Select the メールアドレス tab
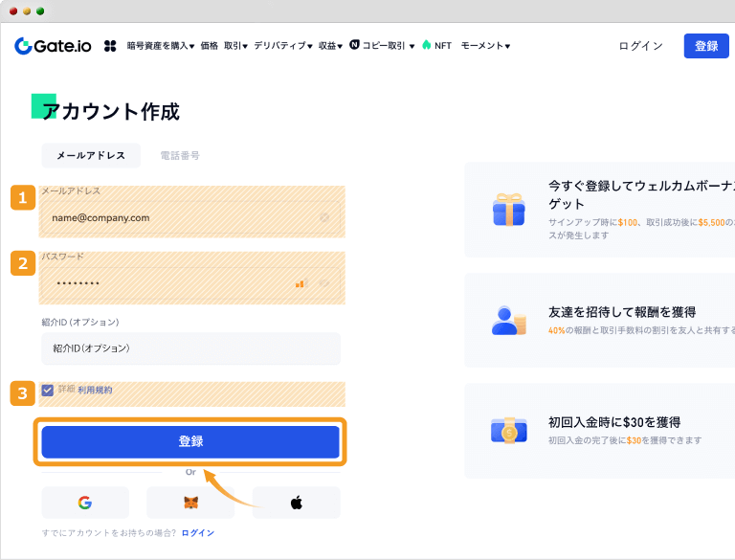 (91, 156)
